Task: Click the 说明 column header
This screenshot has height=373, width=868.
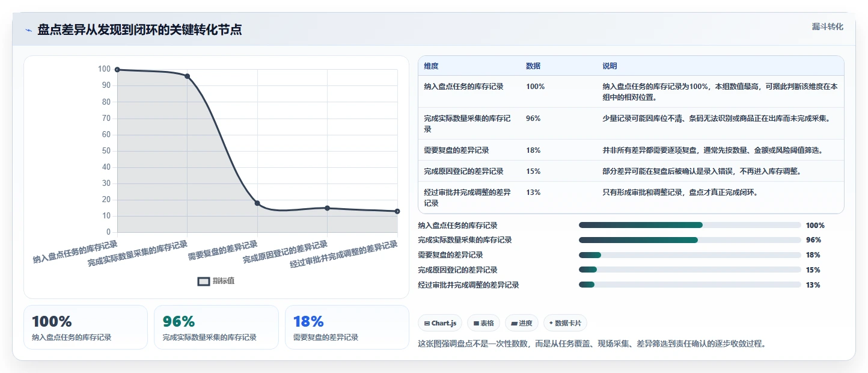Action: click(610, 66)
